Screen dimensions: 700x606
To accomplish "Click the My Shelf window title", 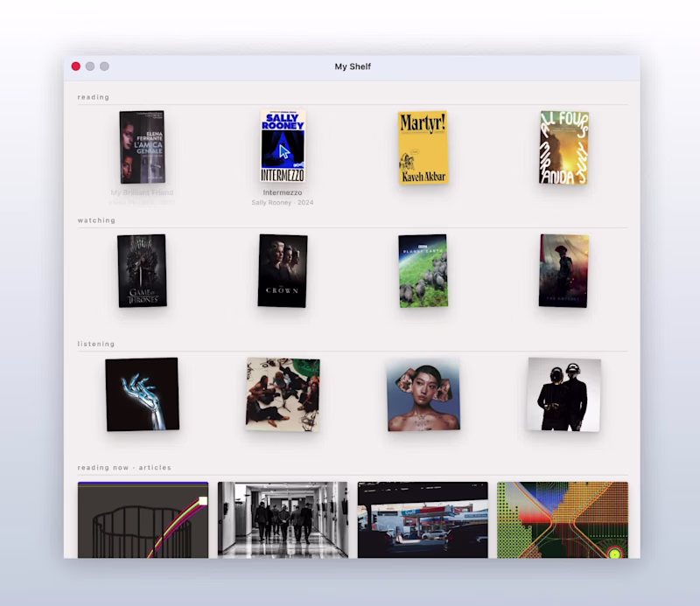I will click(353, 66).
